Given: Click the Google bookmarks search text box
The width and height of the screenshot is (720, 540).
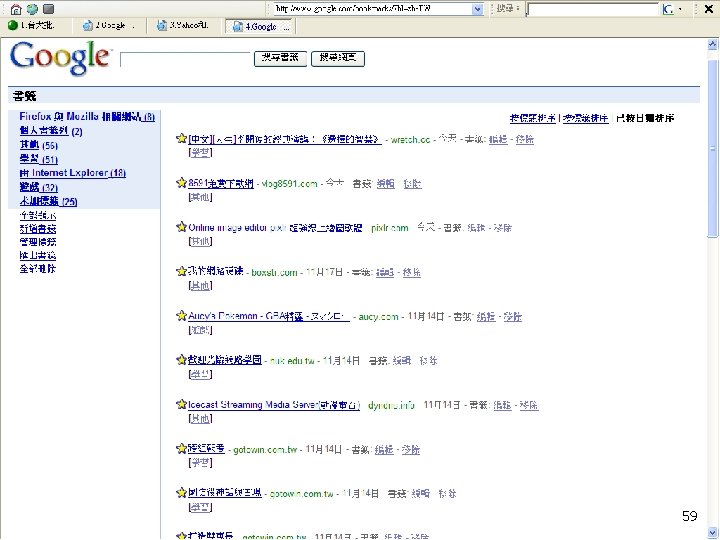Looking at the screenshot, I should click(x=185, y=59).
